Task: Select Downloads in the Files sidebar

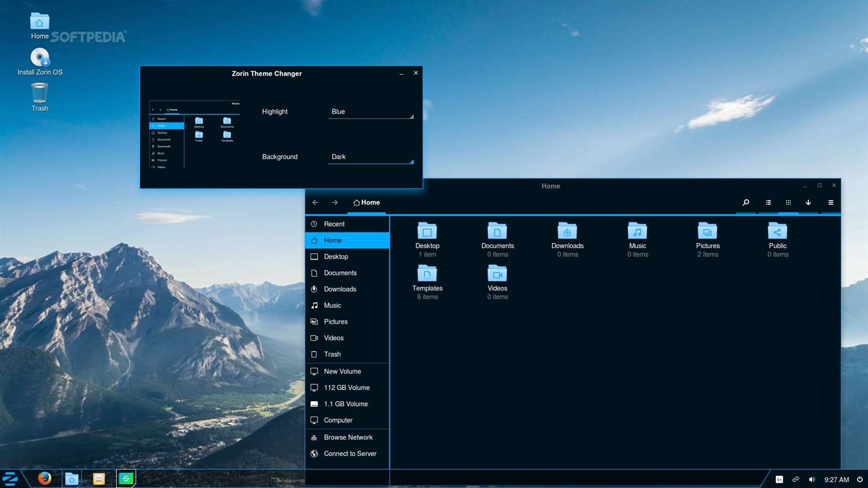Action: point(347,289)
